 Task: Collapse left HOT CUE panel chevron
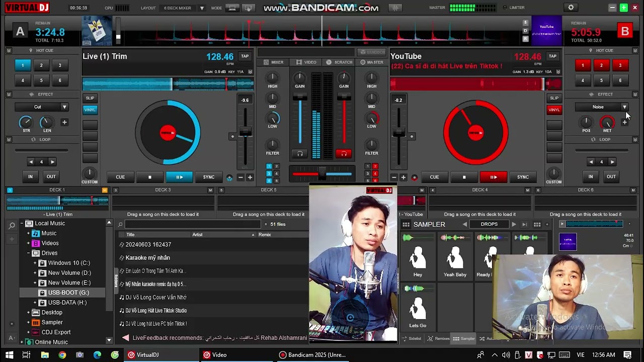(9, 51)
